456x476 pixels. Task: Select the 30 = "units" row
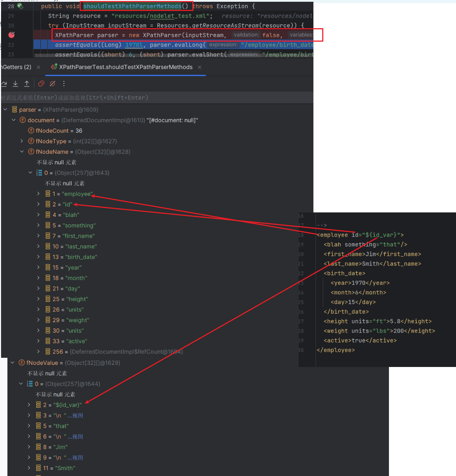coord(68,331)
